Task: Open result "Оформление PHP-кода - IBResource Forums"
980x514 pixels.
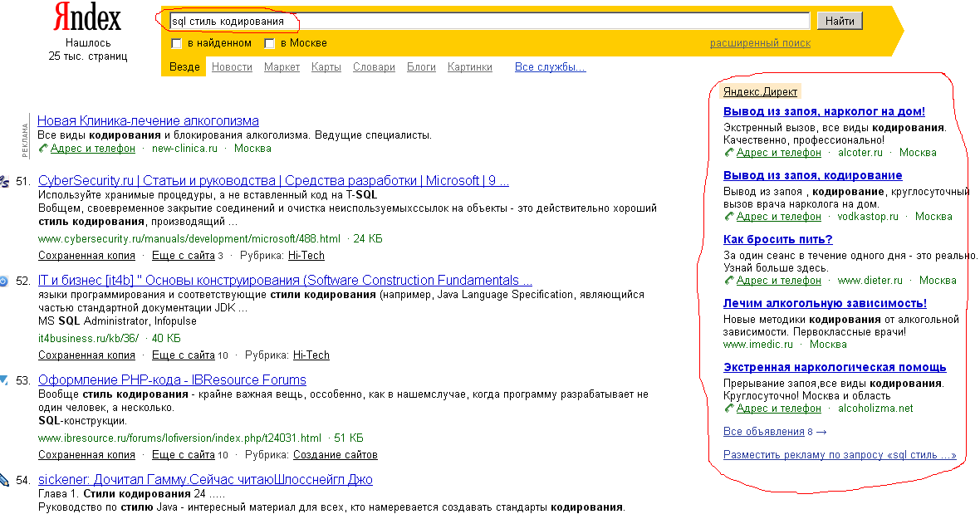Action: pos(172,379)
